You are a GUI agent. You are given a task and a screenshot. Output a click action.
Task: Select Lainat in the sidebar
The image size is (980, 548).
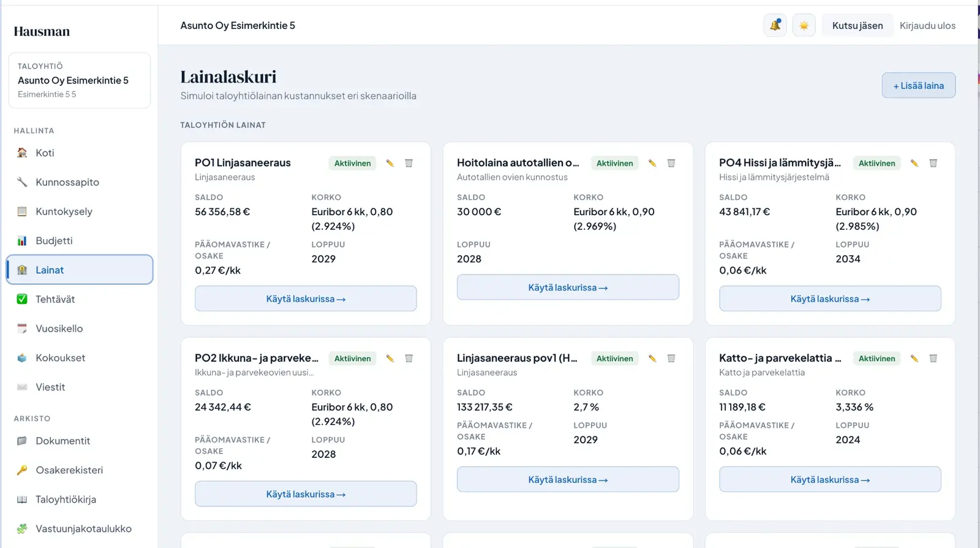[80, 270]
